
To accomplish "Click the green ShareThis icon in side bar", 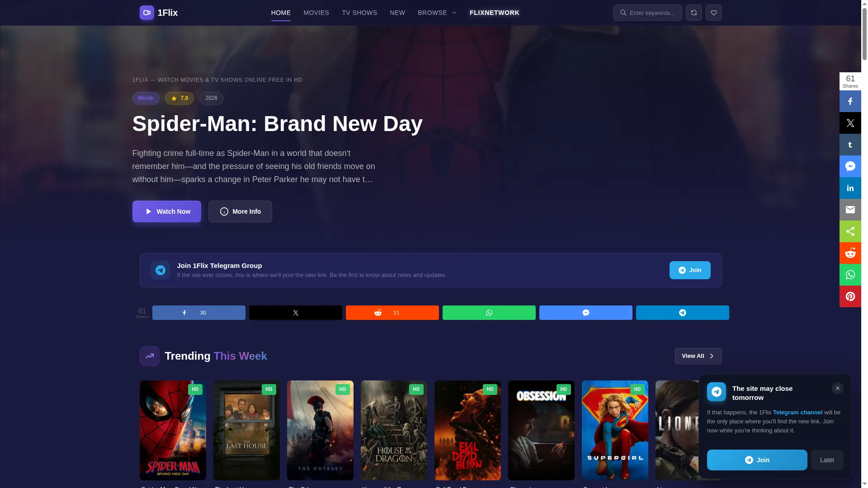I will pos(850,231).
